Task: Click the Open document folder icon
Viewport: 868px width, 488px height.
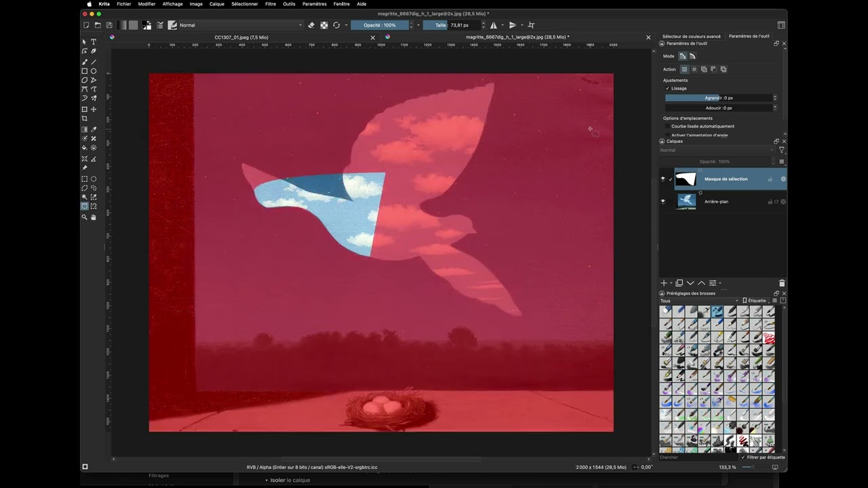Action: point(98,25)
